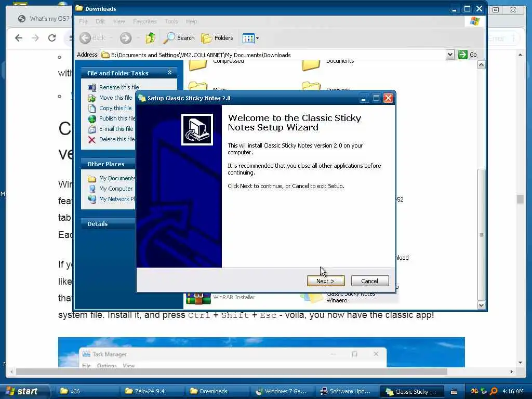
Task: Click the Go button next to the address bar
Action: (468, 55)
